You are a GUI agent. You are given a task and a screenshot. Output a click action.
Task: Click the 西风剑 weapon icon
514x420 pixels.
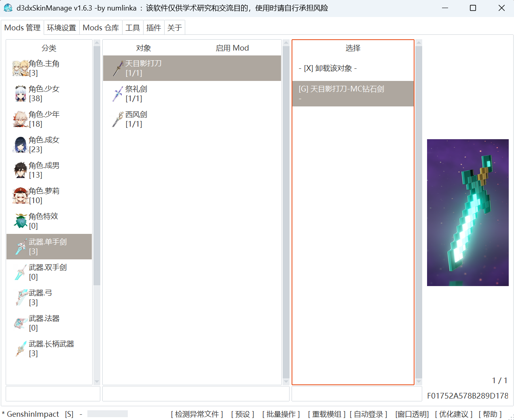tap(118, 119)
